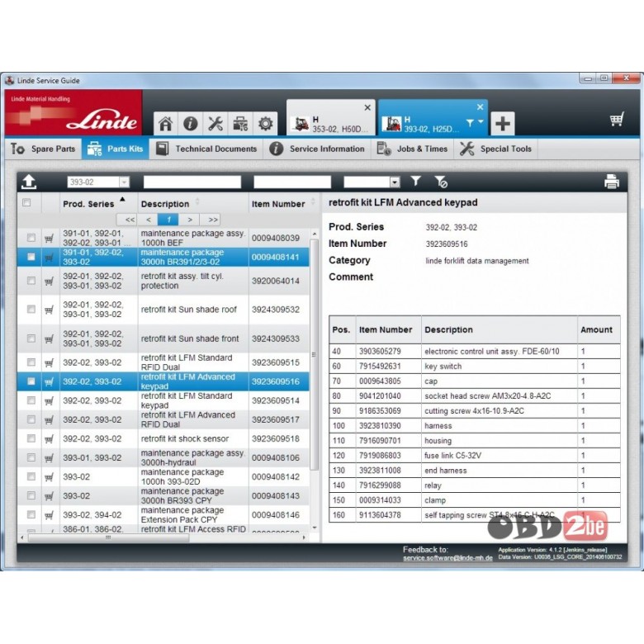Add kit 0009408039 to cart
Screen dimensions: 644x644
(x=49, y=239)
